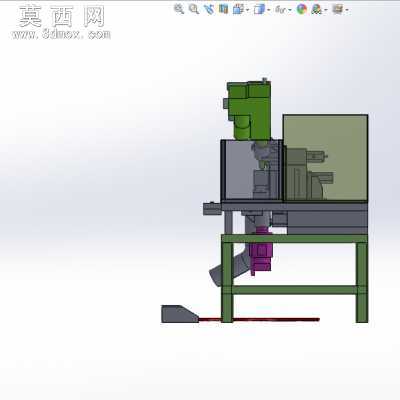Image resolution: width=400 pixels, height=400 pixels.
Task: Click the Display Style box icon
Action: 259,9
